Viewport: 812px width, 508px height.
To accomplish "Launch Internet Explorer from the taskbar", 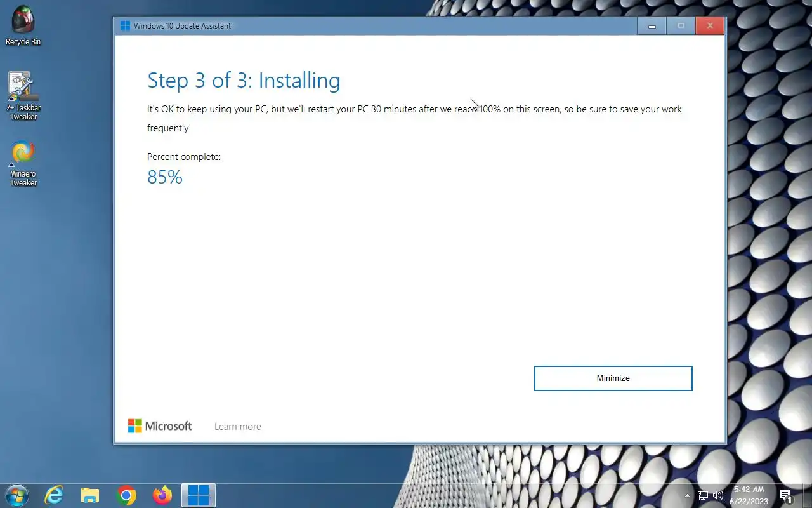I will 54,495.
